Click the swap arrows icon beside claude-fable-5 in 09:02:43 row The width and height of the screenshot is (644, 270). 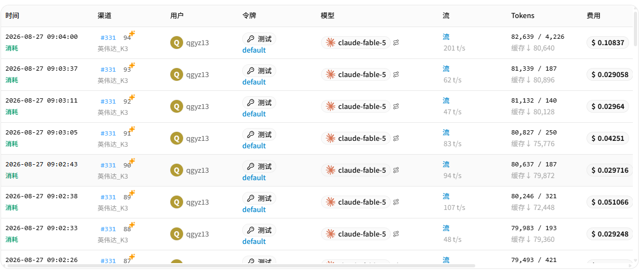pyautogui.click(x=396, y=170)
